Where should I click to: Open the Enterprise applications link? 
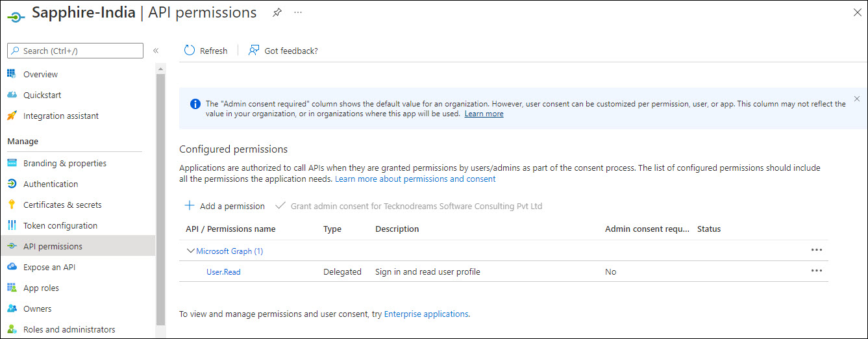[x=426, y=314]
